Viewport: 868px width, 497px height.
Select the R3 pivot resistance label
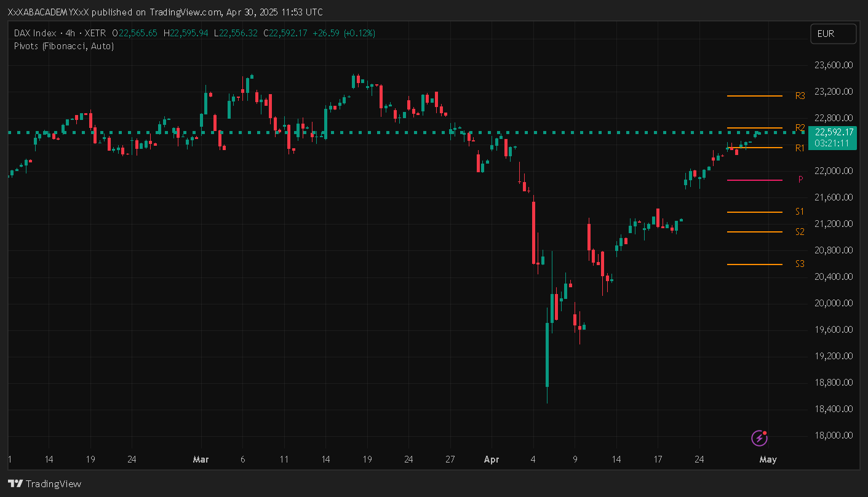pos(800,96)
